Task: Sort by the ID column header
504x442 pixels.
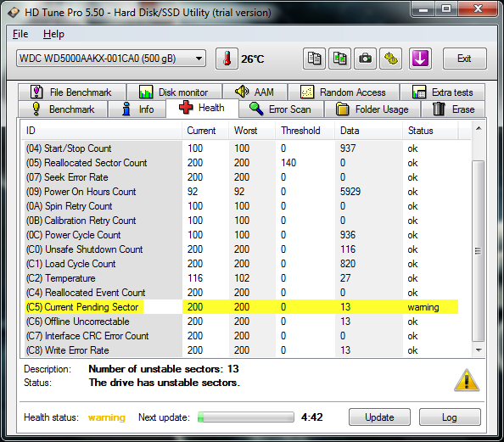Action: (x=102, y=131)
